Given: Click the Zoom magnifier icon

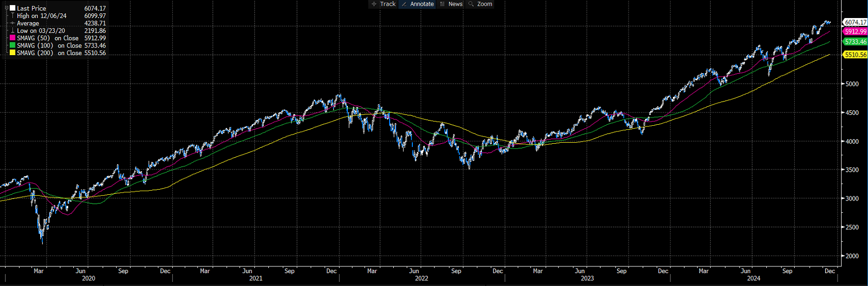Looking at the screenshot, I should [x=471, y=4].
